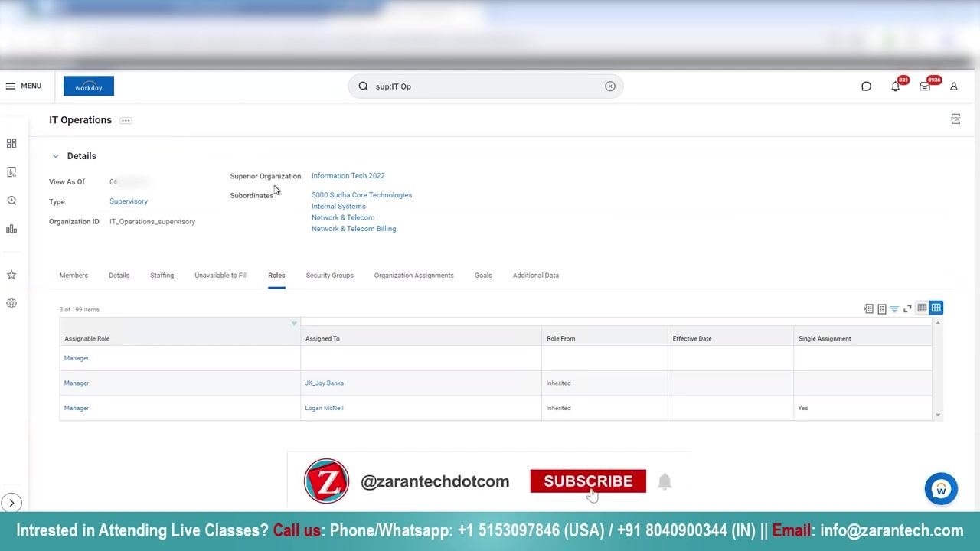Open the favorites star icon in sidebar

11,275
